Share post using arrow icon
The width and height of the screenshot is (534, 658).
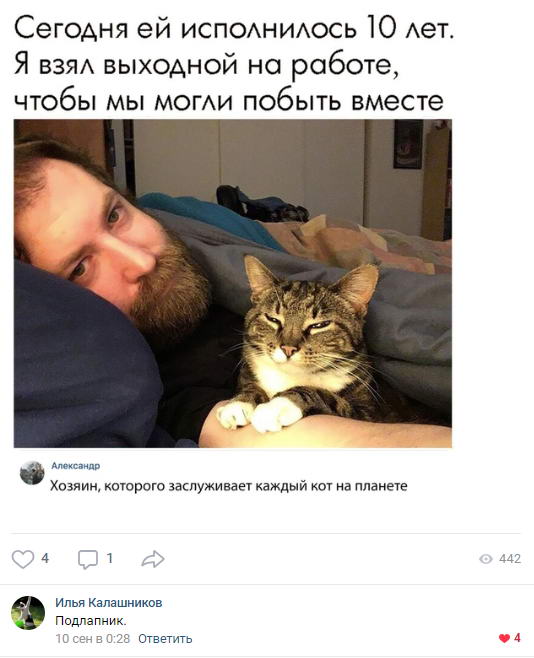pyautogui.click(x=153, y=559)
